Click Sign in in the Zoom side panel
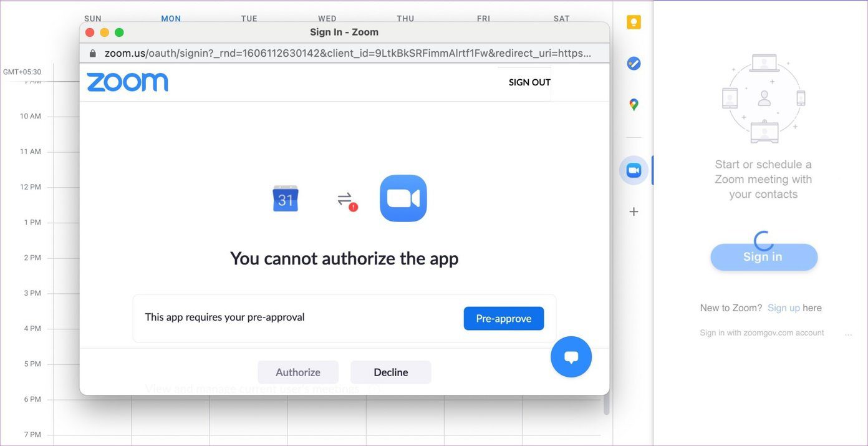The image size is (868, 446). pyautogui.click(x=764, y=257)
